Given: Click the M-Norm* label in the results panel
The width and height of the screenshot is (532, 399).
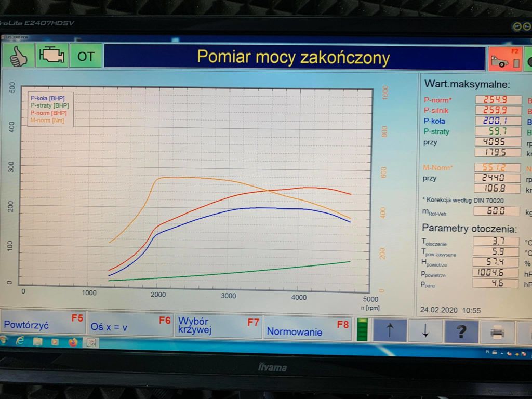Looking at the screenshot, I should tap(437, 168).
